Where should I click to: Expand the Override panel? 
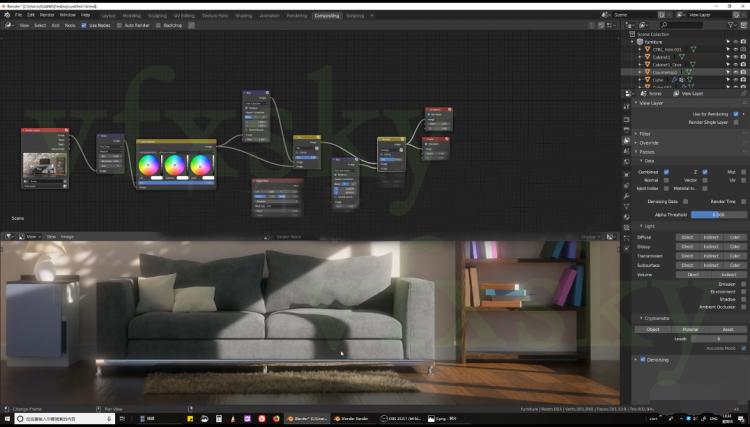pyautogui.click(x=649, y=143)
